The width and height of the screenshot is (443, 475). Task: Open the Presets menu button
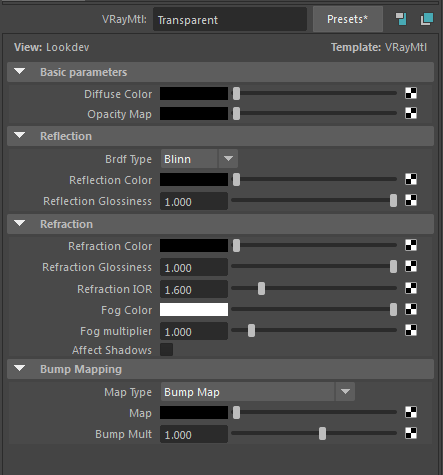[347, 19]
